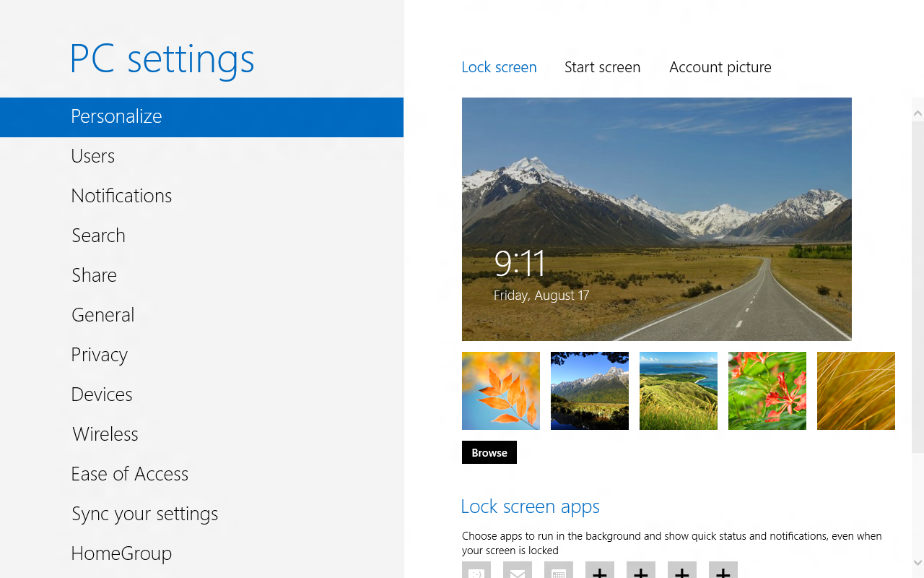
Task: Open the Account picture tab
Action: [720, 66]
